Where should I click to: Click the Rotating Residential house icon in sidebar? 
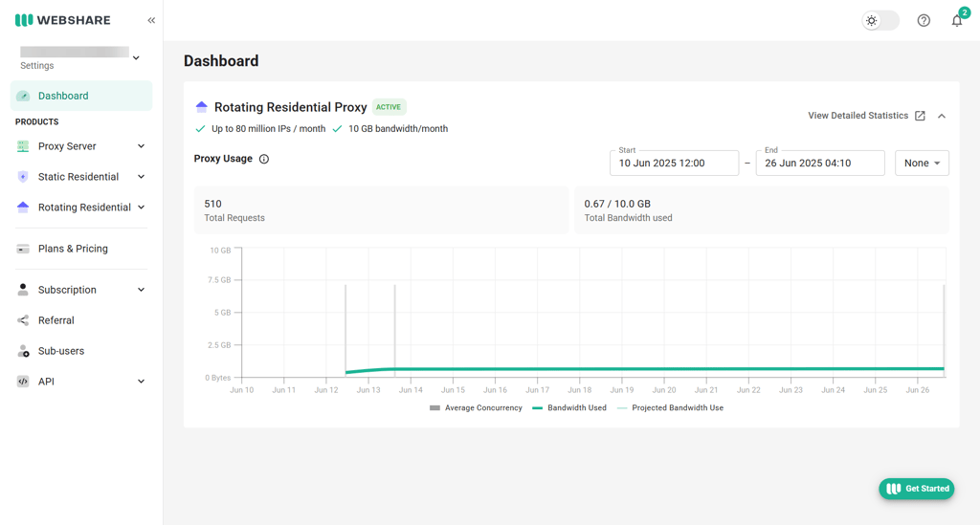pos(23,208)
